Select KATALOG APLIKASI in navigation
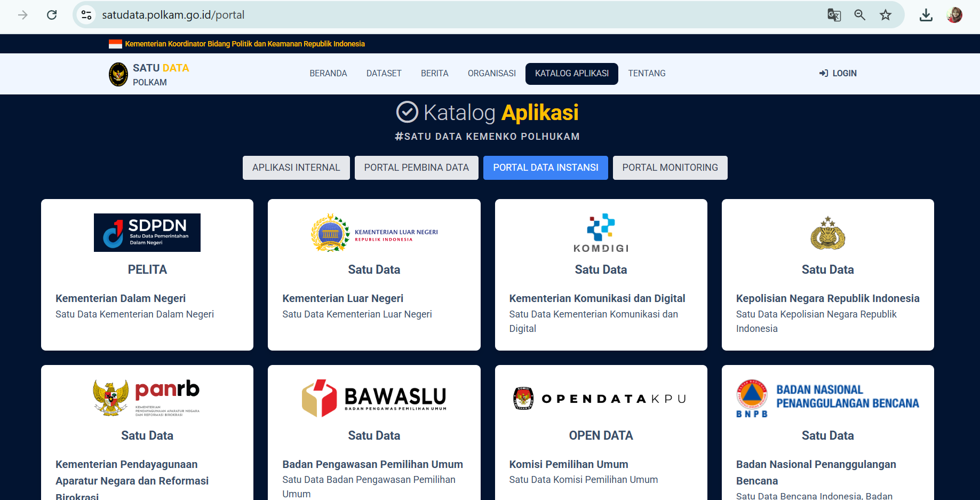 pos(572,74)
